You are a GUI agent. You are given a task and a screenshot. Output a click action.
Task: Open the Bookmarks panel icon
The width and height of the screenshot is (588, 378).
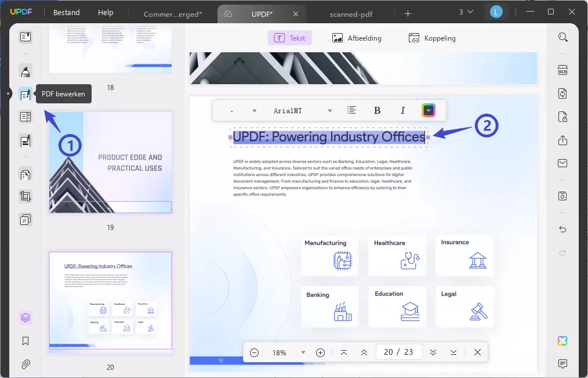tap(26, 341)
